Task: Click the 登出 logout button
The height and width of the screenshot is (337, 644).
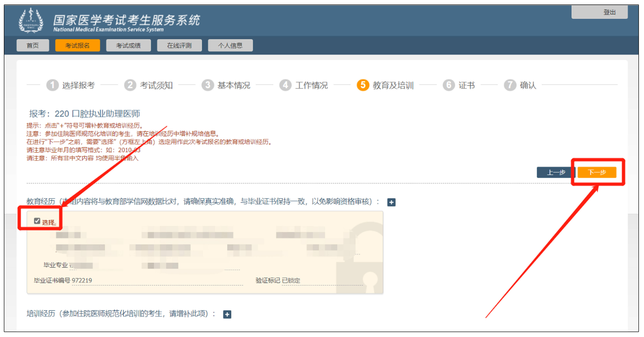Action: [599, 12]
